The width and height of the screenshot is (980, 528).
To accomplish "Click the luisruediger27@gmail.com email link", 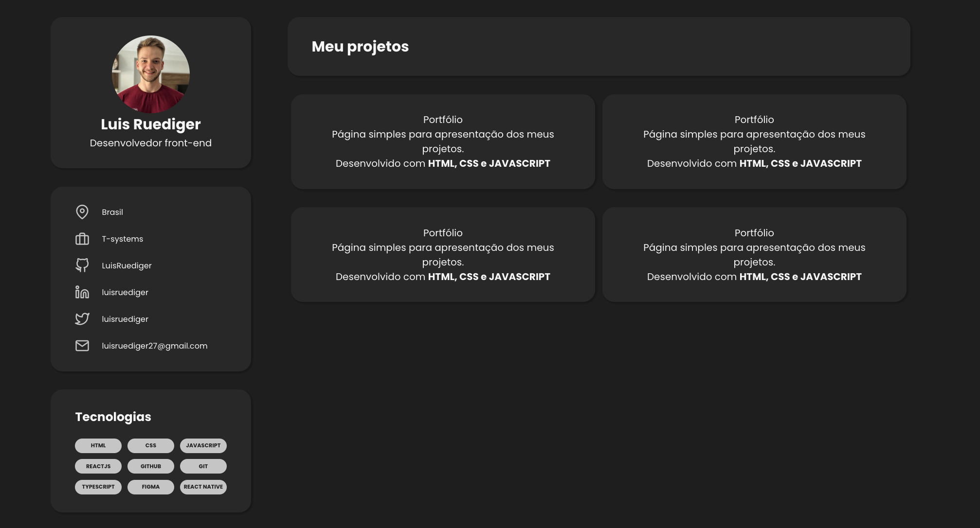I will click(x=154, y=346).
